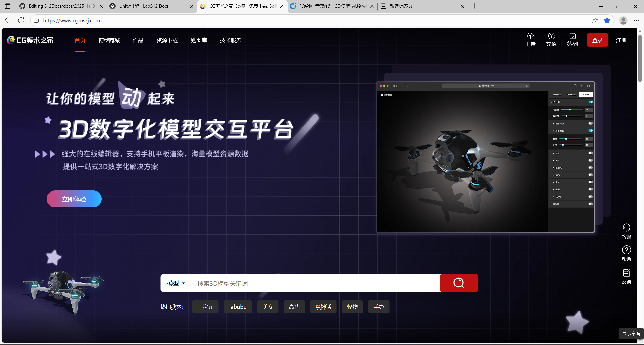Open the 模型商城 navigation menu item
Image resolution: width=644 pixels, height=345 pixels.
(x=109, y=40)
